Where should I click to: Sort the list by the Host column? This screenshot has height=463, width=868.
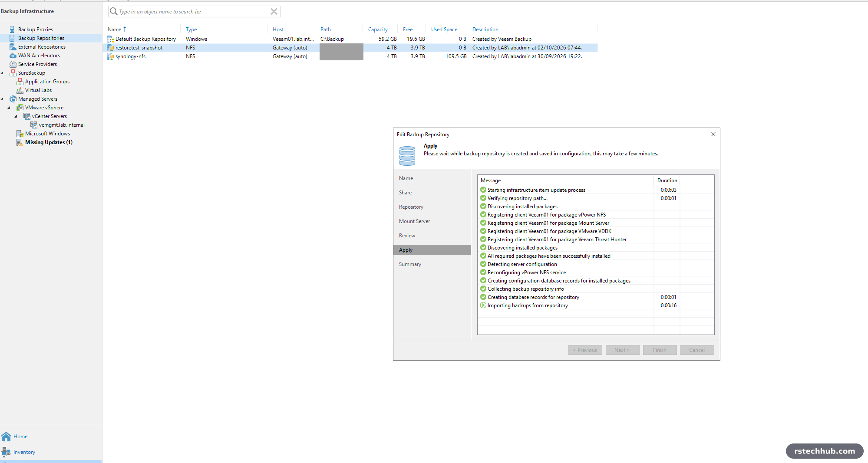278,30
